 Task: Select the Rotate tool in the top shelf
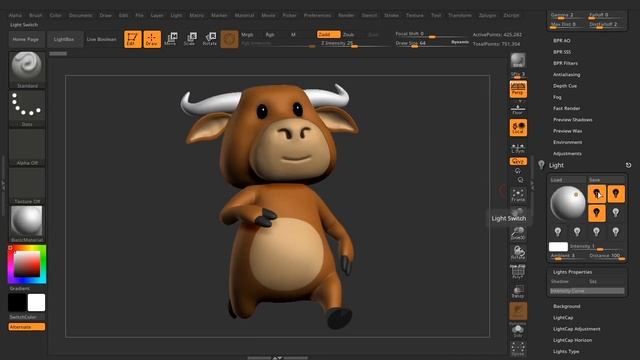click(x=210, y=39)
